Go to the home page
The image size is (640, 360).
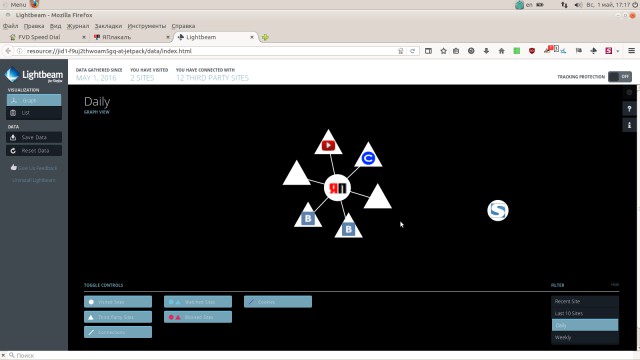501,51
